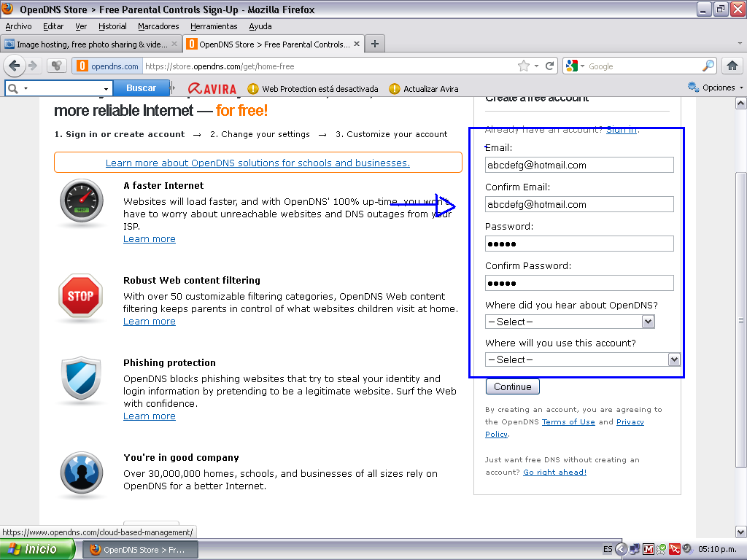The height and width of the screenshot is (560, 747).
Task: Switch to the Image hosting tab
Action: [91, 44]
